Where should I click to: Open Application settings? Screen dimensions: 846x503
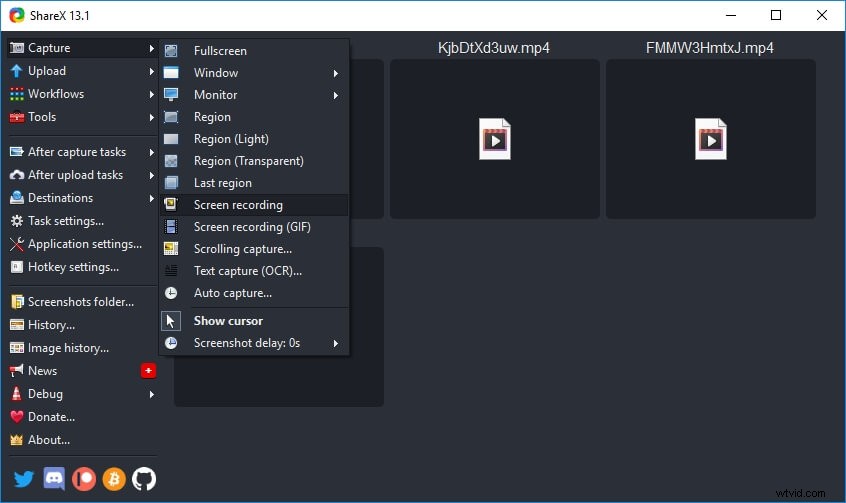(x=84, y=244)
